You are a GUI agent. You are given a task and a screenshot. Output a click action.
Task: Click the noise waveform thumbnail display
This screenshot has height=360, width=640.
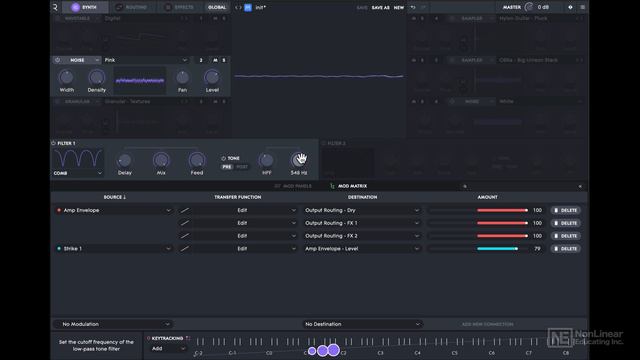(x=140, y=81)
